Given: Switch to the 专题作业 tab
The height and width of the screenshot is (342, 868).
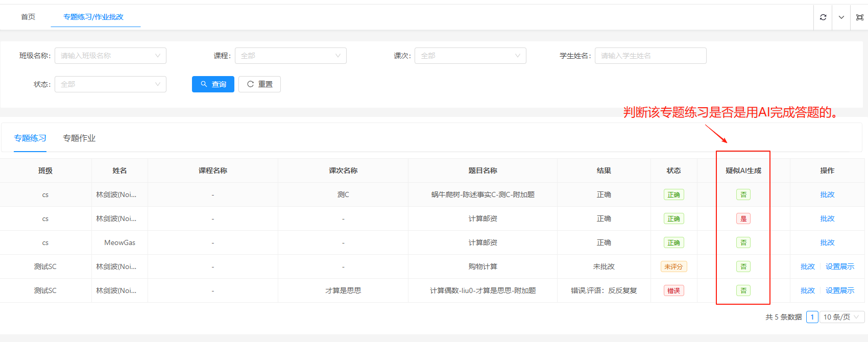Looking at the screenshot, I should click(79, 138).
